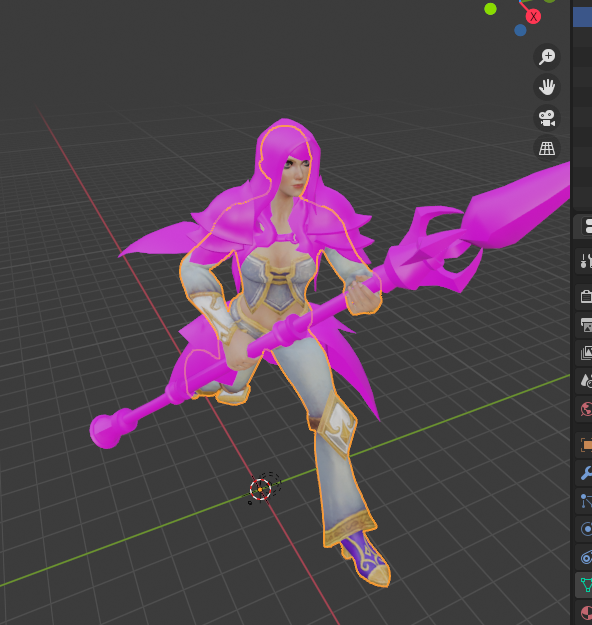Image resolution: width=592 pixels, height=625 pixels.
Task: Click the zoom magnifier viewport button
Action: (547, 57)
